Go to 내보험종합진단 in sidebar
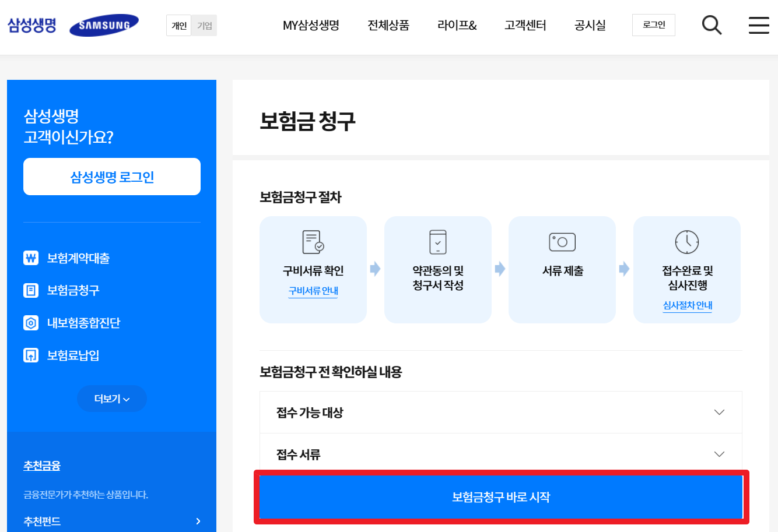The width and height of the screenshot is (778, 532). (83, 323)
